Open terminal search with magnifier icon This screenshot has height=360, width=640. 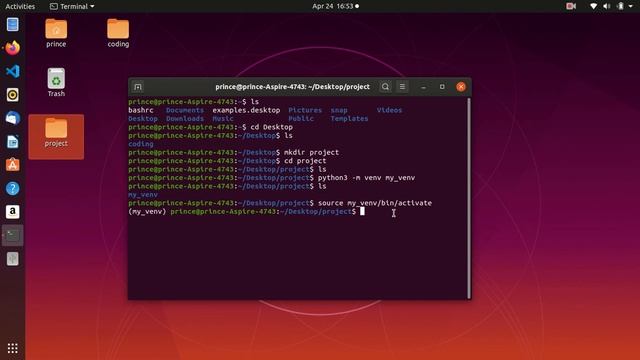385,87
